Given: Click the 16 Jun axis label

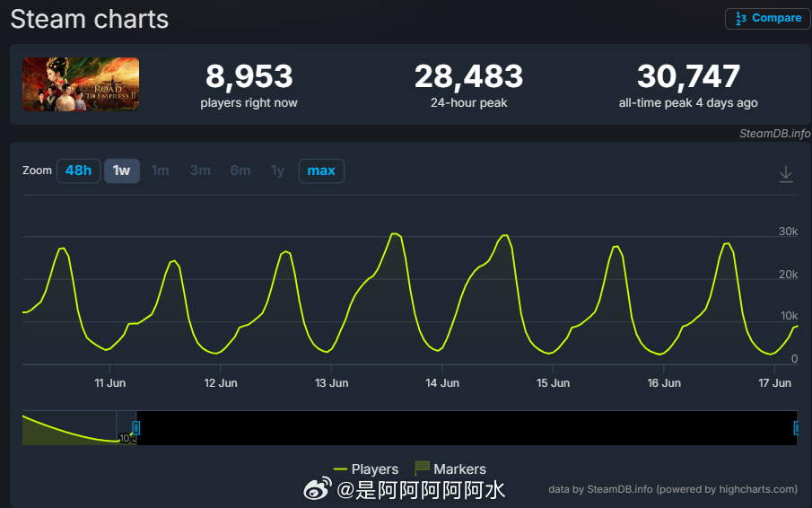Looking at the screenshot, I should point(664,383).
